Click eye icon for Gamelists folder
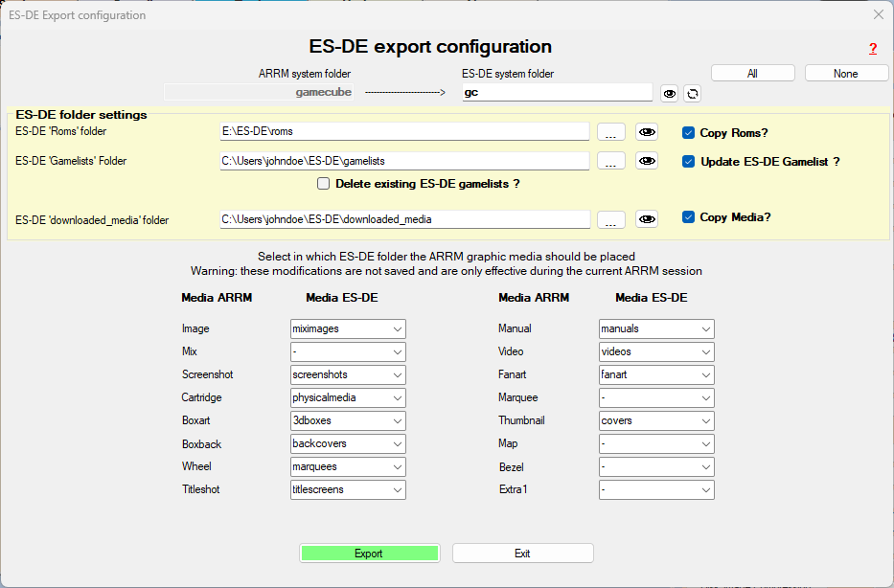The width and height of the screenshot is (894, 588). [x=647, y=161]
